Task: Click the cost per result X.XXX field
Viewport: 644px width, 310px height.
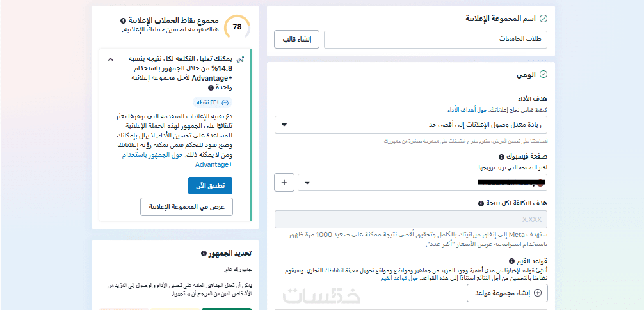Action: pos(411,219)
